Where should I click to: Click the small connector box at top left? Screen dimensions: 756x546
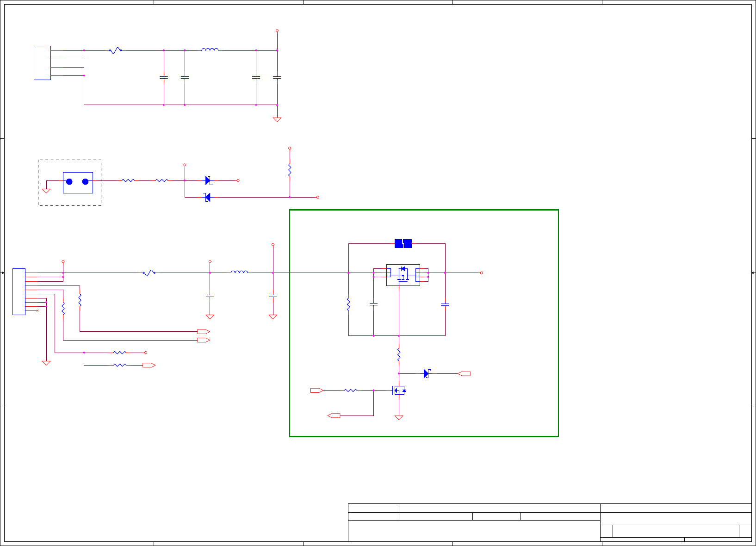coord(42,63)
